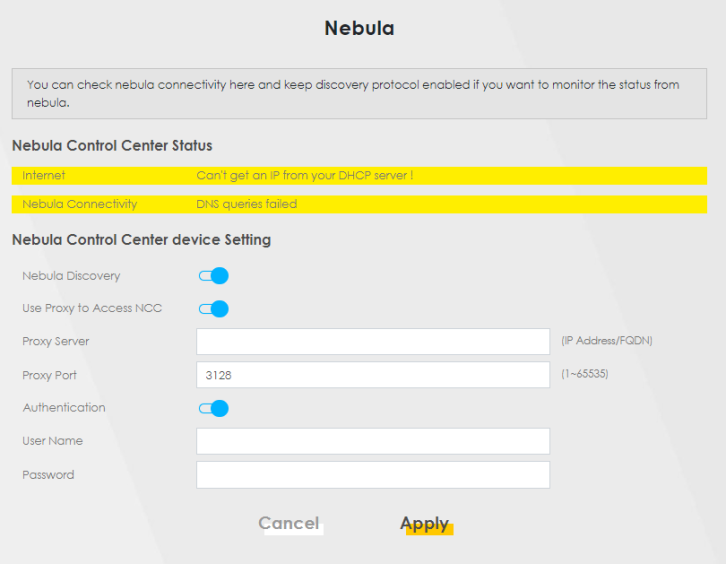Image resolution: width=726 pixels, height=564 pixels.
Task: Select the User Name text box
Action: click(373, 441)
